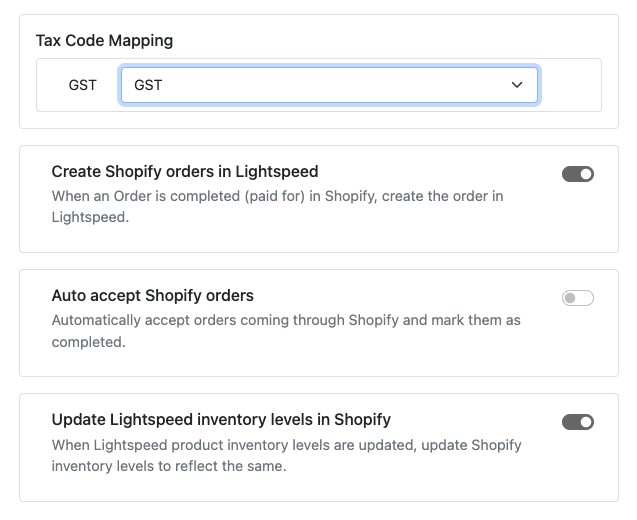
Task: Click the Update Lightspeed inventory levels title
Action: [221, 420]
